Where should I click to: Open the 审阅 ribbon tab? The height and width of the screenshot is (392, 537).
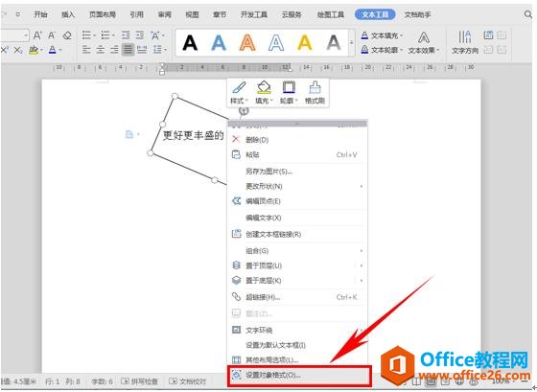click(164, 14)
